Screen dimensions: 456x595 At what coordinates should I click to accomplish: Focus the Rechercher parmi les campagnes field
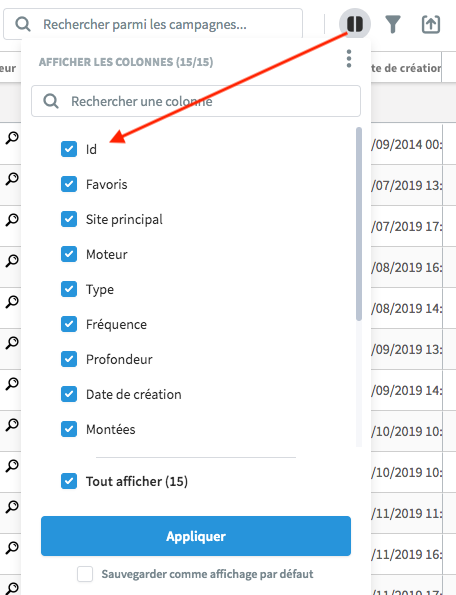point(153,24)
